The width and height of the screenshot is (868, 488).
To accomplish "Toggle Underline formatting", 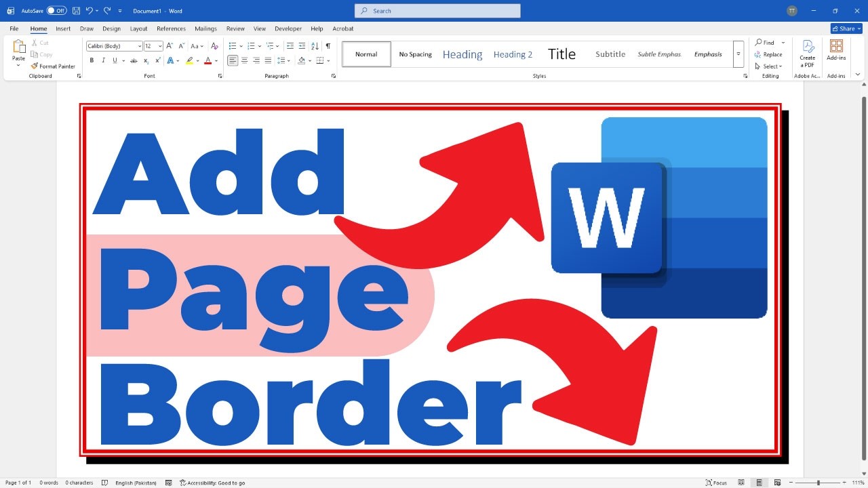I will [115, 60].
